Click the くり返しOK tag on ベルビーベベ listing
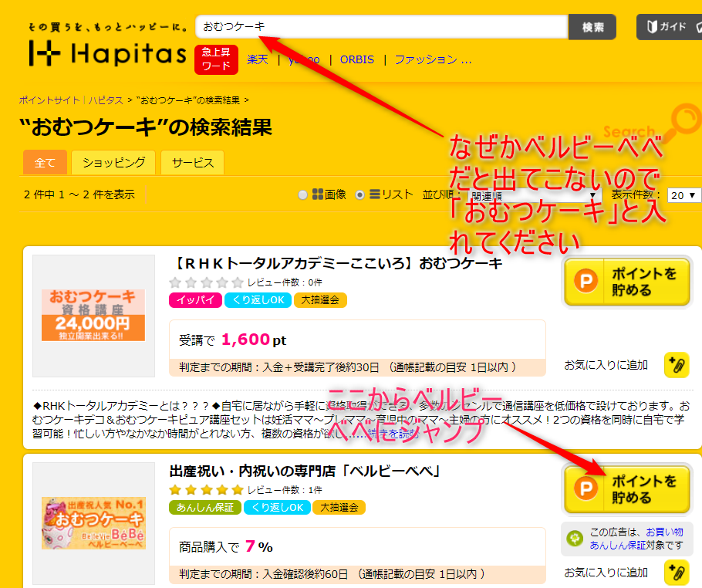Screen dimensions: 702x588 [277, 508]
